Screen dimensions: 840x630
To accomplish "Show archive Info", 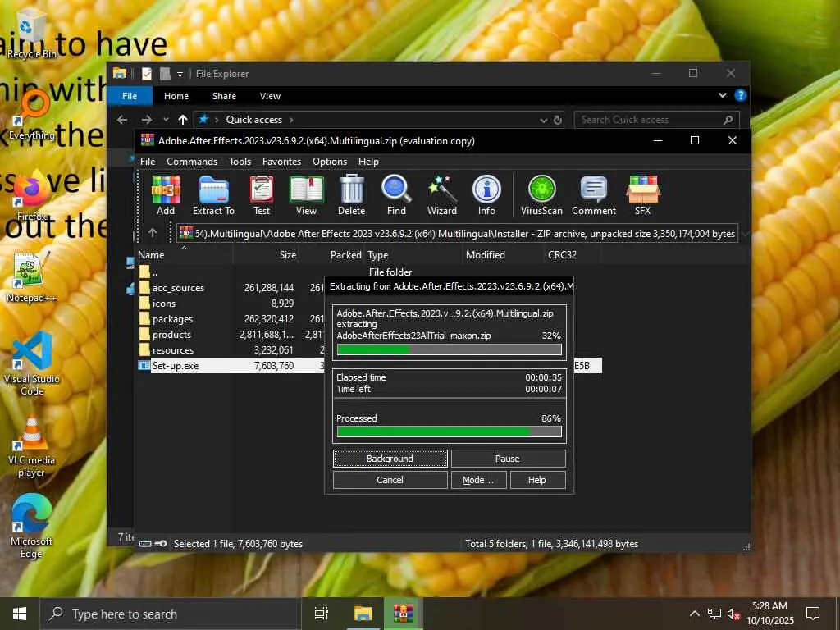I will [486, 195].
